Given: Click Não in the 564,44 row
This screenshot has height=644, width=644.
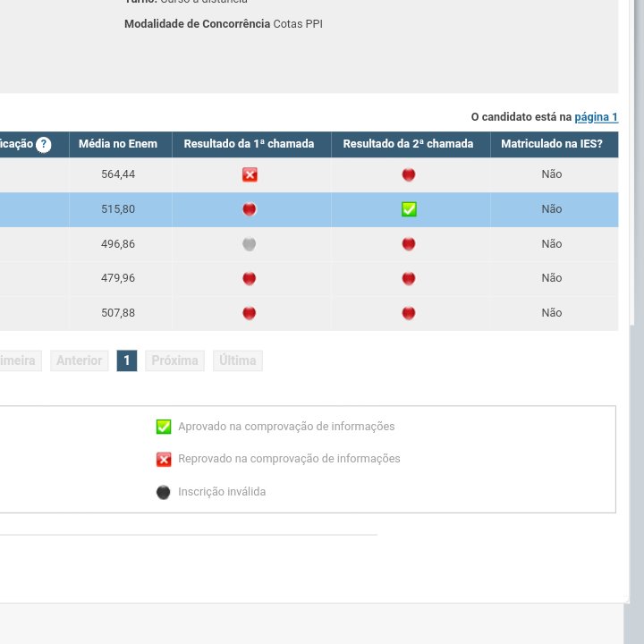Looking at the screenshot, I should [552, 174].
